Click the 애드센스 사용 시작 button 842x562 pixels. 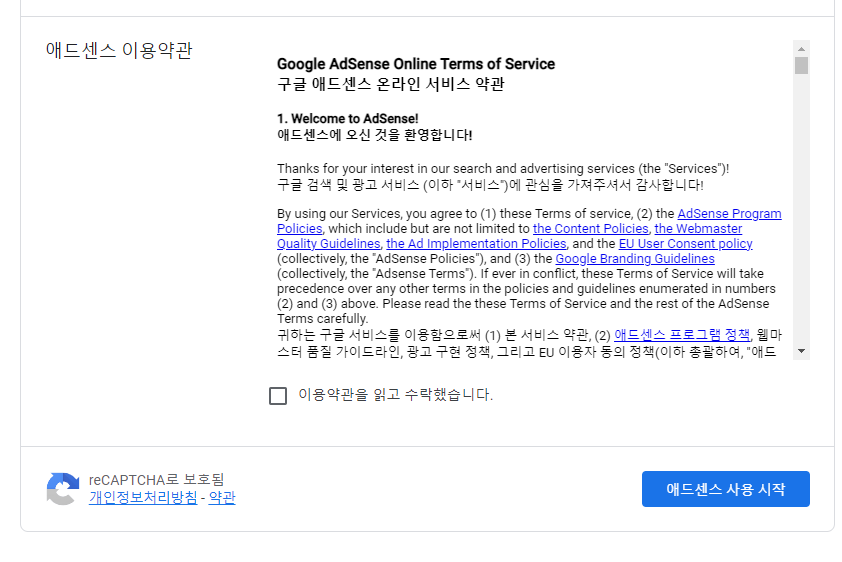[x=725, y=489]
